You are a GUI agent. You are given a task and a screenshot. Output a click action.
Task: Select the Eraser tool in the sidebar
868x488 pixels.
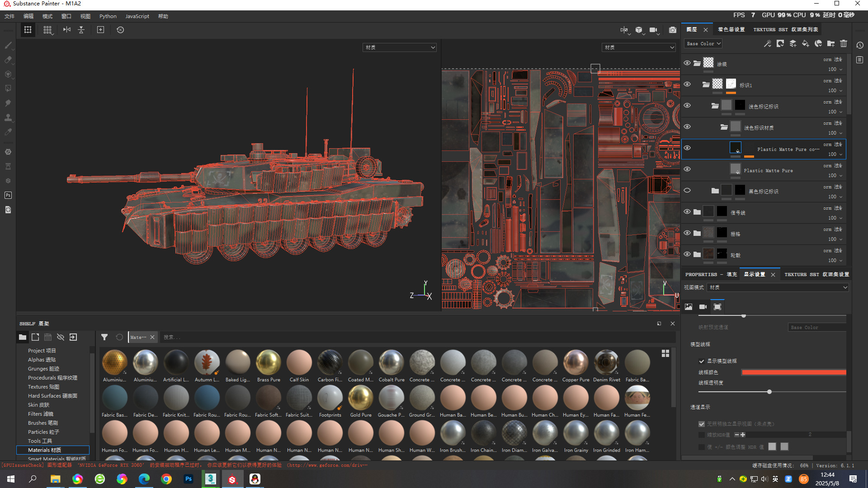tap(8, 60)
